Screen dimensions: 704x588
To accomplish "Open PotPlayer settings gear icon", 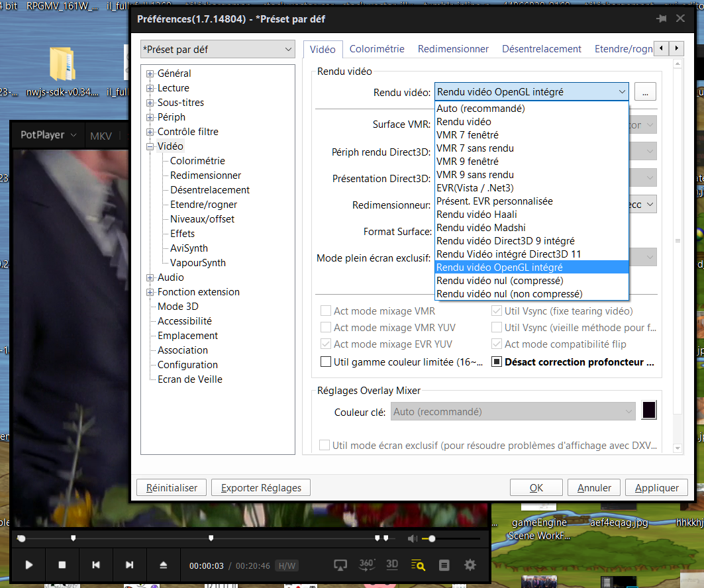I will point(470,565).
